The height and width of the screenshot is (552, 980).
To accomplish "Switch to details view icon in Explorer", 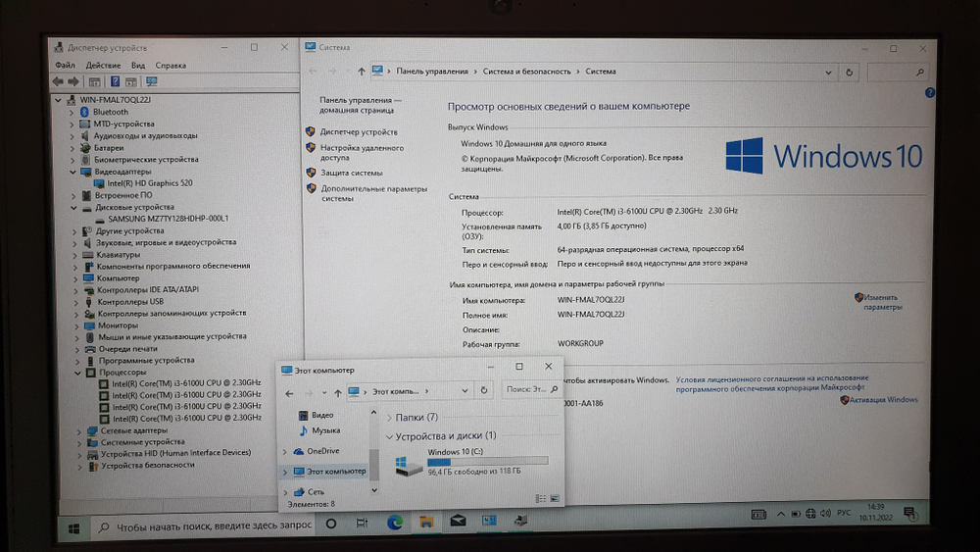I will [x=541, y=498].
